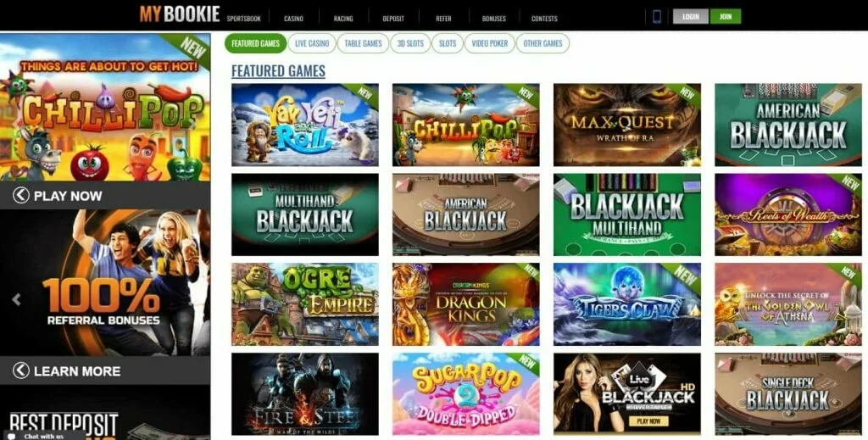The image size is (868, 440).
Task: Click the left arrow on referral banner
Action: pyautogui.click(x=17, y=299)
